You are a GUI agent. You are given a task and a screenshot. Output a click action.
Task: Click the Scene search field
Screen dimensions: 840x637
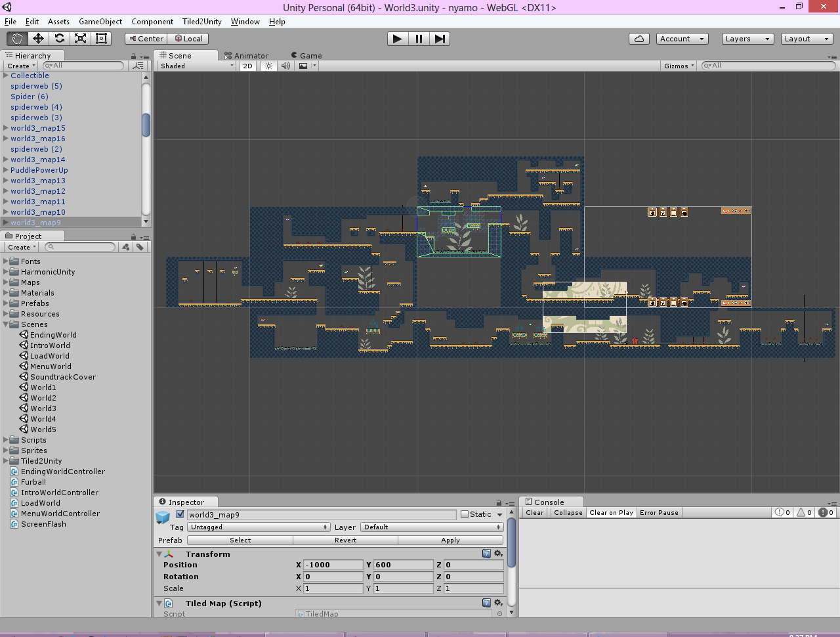(768, 66)
